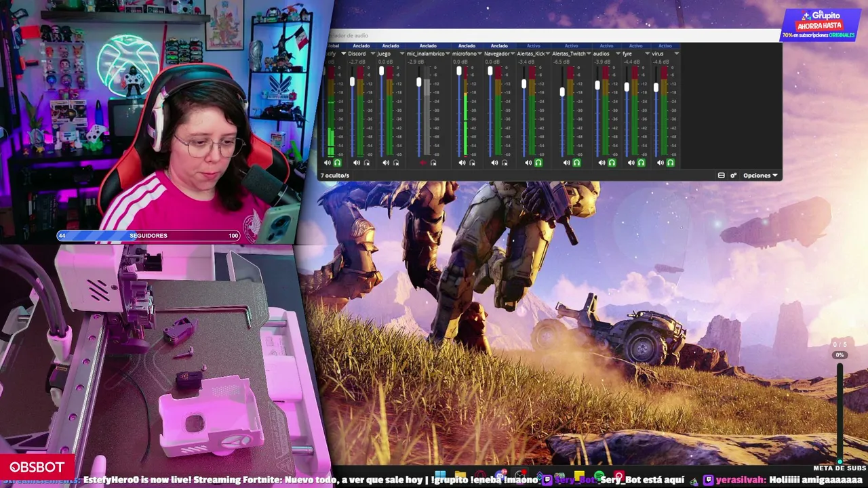Image resolution: width=868 pixels, height=488 pixels.
Task: Enable monitoring for the Juego channel
Action: point(396,163)
